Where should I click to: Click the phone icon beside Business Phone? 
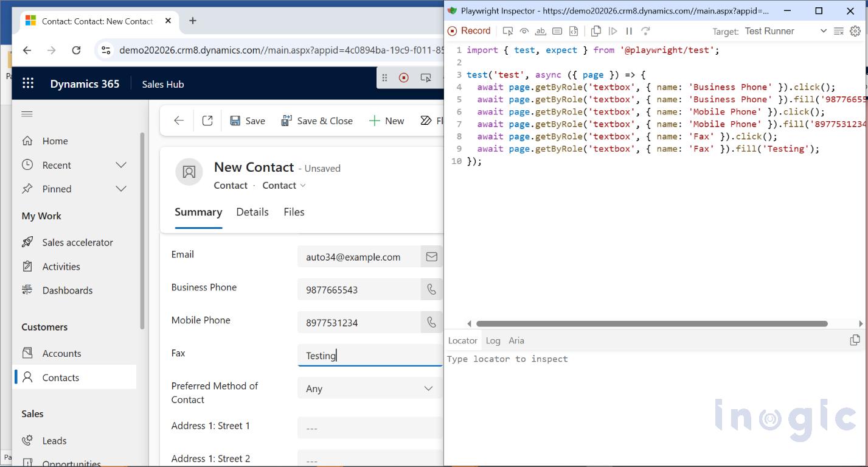click(x=432, y=289)
